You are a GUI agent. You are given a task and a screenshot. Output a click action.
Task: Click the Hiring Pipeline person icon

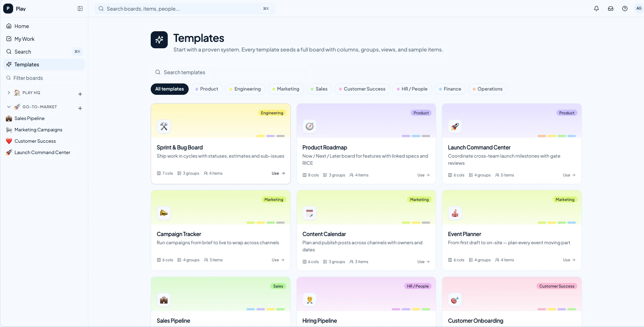tap(310, 300)
